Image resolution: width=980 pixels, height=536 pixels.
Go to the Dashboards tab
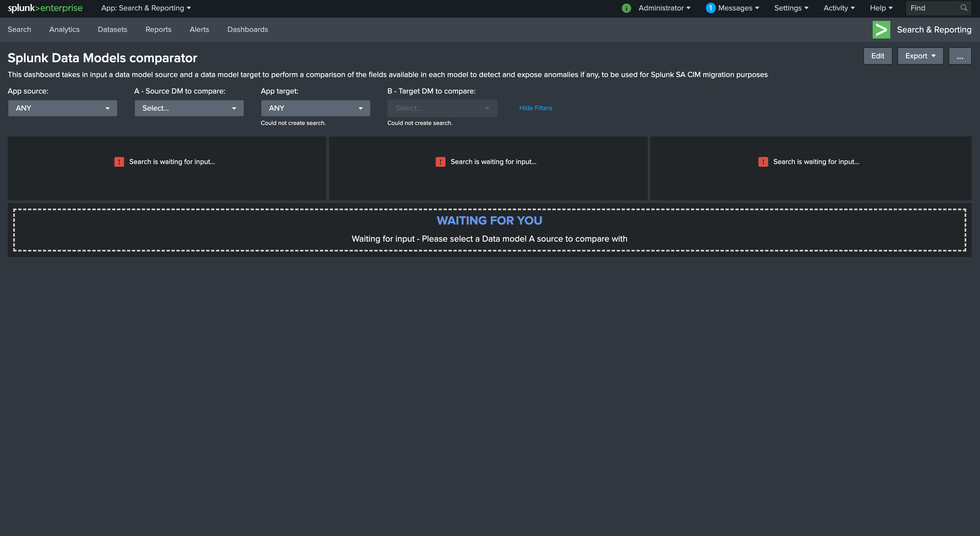(x=247, y=30)
